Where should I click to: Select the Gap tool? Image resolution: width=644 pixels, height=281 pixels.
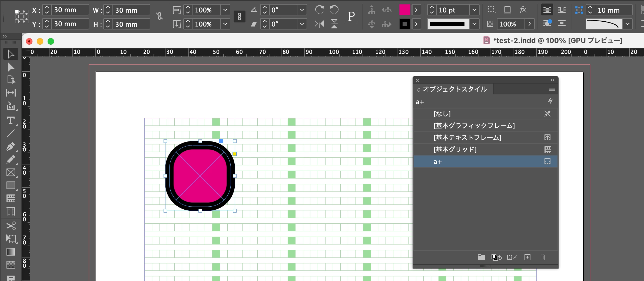click(11, 93)
